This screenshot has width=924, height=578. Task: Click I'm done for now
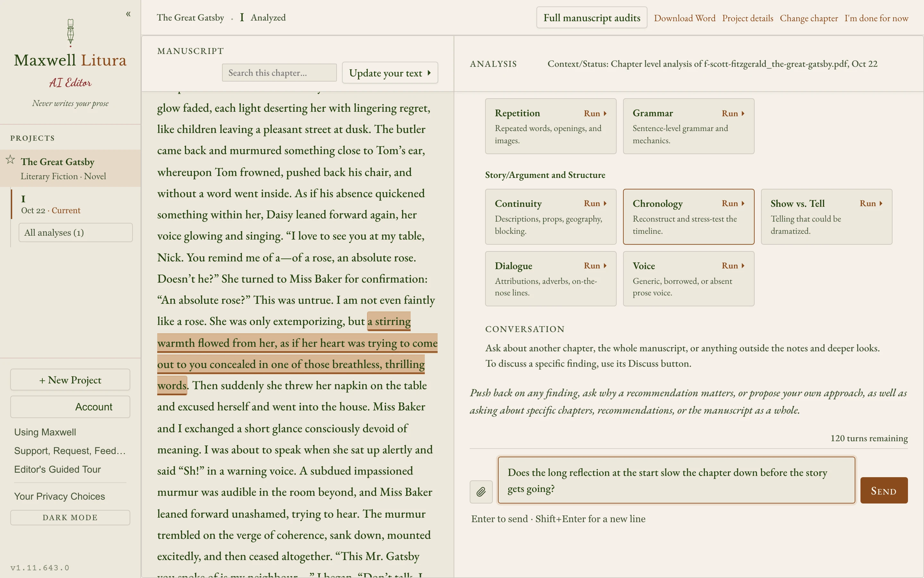876,18
